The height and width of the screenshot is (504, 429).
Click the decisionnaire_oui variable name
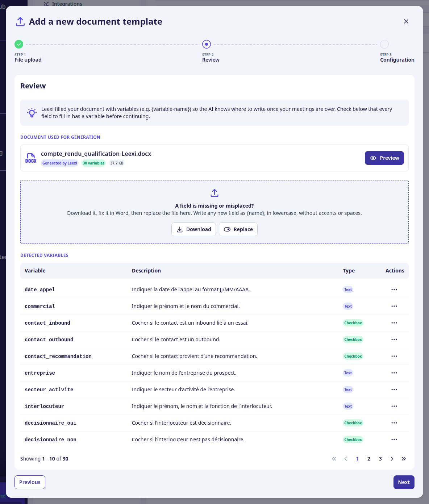point(50,423)
